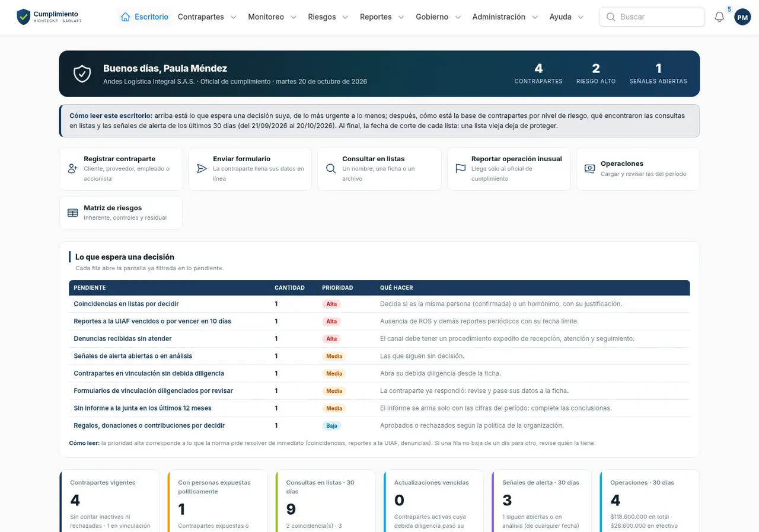Click the Prioridad column header

(x=337, y=288)
